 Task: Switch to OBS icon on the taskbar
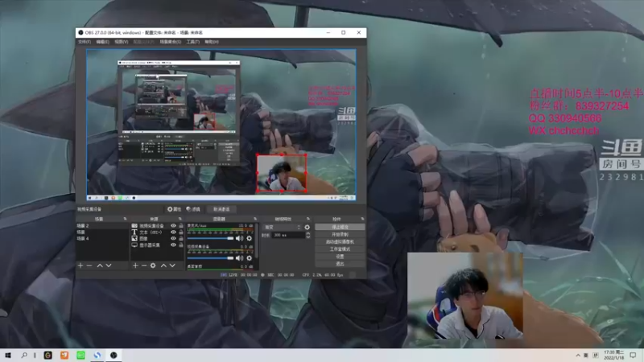coord(114,355)
